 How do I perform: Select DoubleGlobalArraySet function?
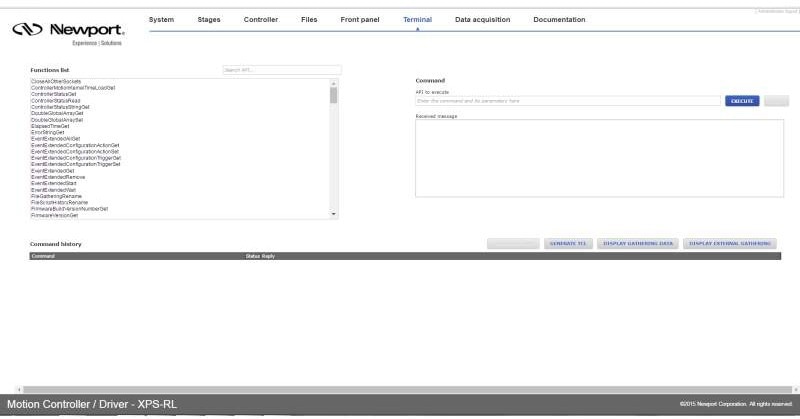tap(57, 120)
